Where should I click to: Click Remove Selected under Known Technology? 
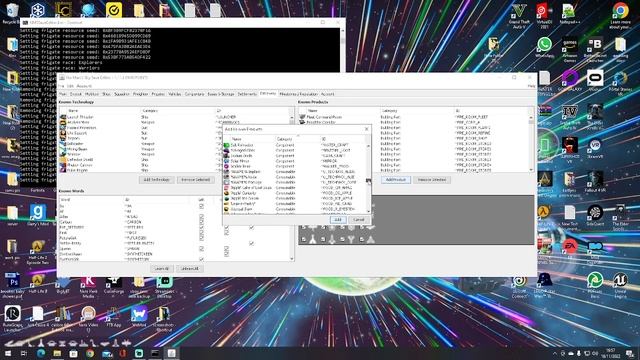coord(196,180)
